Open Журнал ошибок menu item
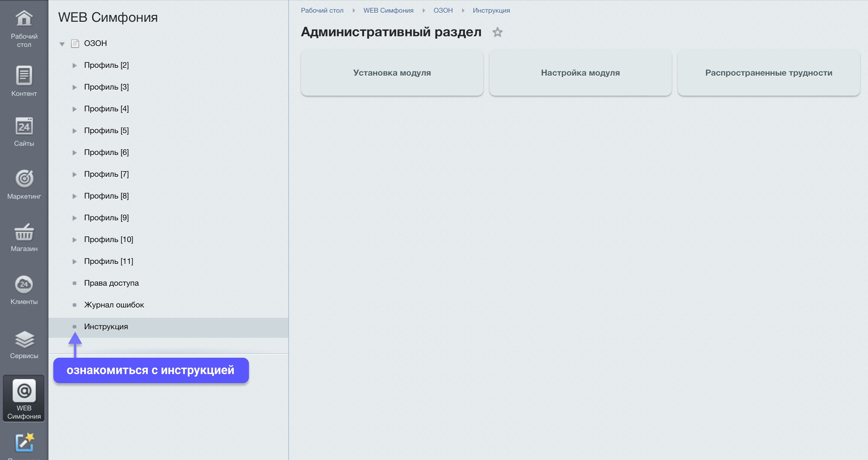The height and width of the screenshot is (460, 868). [x=114, y=305]
